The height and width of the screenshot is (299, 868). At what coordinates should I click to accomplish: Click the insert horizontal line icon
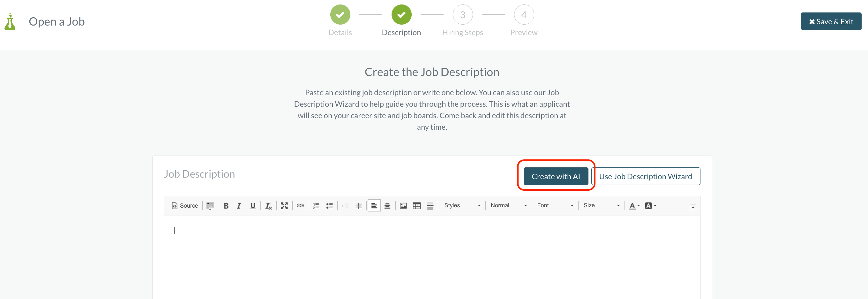(430, 205)
